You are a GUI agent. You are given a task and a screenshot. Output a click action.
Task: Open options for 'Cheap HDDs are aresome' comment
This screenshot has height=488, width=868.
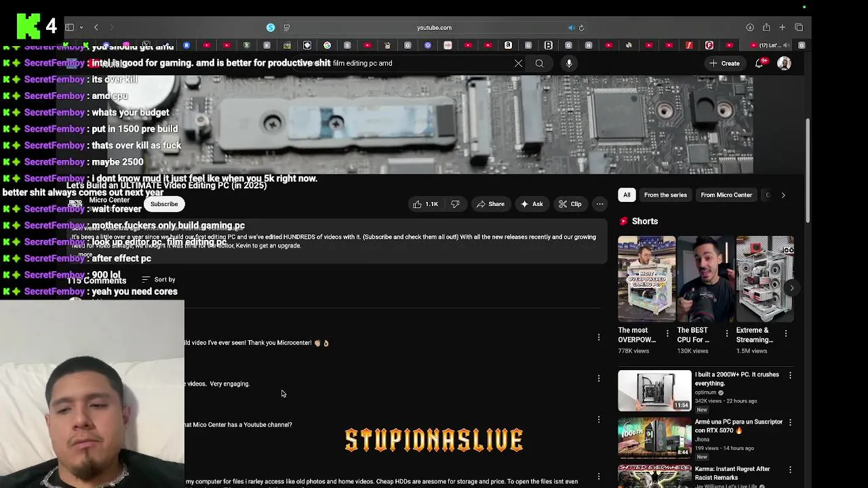(599, 477)
